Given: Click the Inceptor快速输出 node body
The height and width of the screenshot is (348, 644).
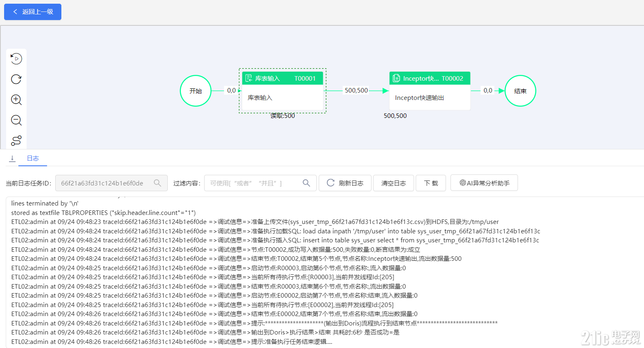Looking at the screenshot, I should pyautogui.click(x=430, y=97).
